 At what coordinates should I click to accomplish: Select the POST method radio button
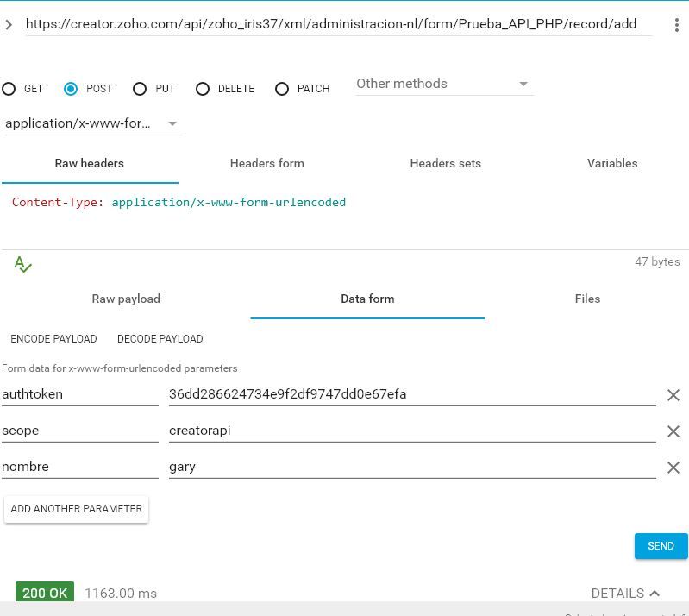point(71,89)
